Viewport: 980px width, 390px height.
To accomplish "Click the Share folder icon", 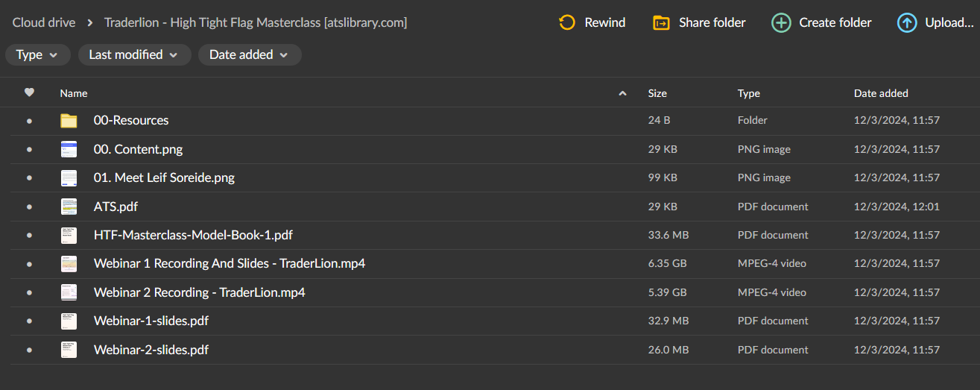I will point(661,22).
